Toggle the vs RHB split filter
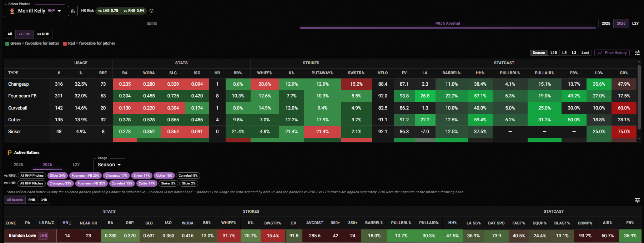The image size is (644, 243). [x=43, y=34]
